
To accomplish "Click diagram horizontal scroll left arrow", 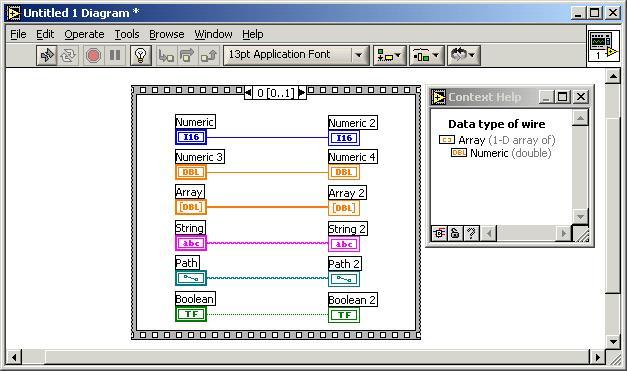I will click(14, 357).
